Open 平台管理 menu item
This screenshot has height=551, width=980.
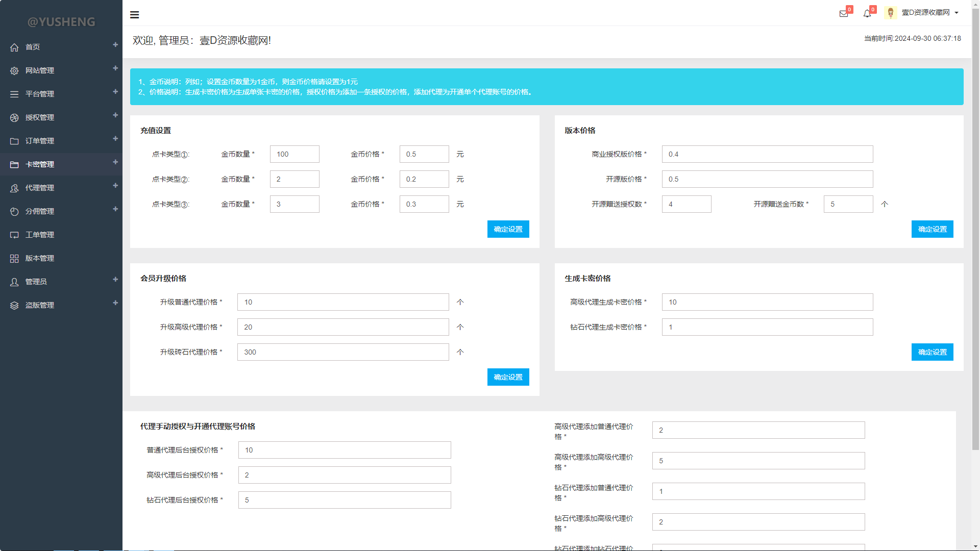pyautogui.click(x=40, y=94)
